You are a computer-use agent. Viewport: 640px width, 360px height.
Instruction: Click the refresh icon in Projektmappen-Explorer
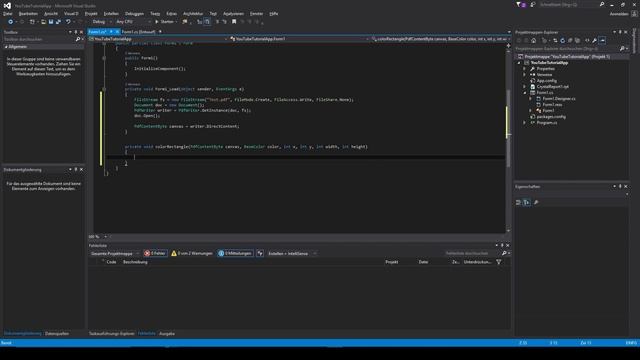[562, 40]
